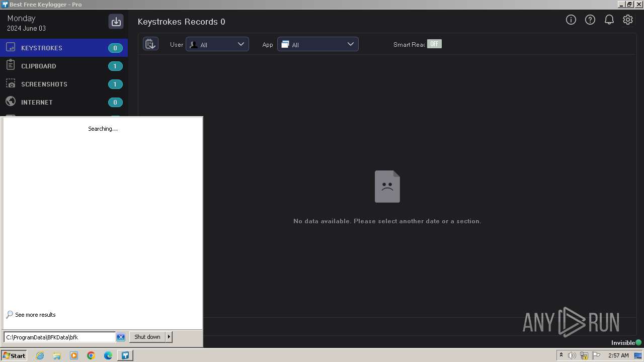This screenshot has width=644, height=362.
Task: Click the volume speaker tray icon
Action: (572, 355)
